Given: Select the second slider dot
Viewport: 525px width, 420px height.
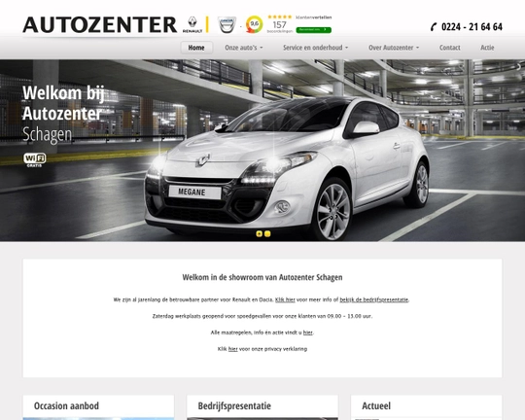Looking at the screenshot, I should click(267, 233).
